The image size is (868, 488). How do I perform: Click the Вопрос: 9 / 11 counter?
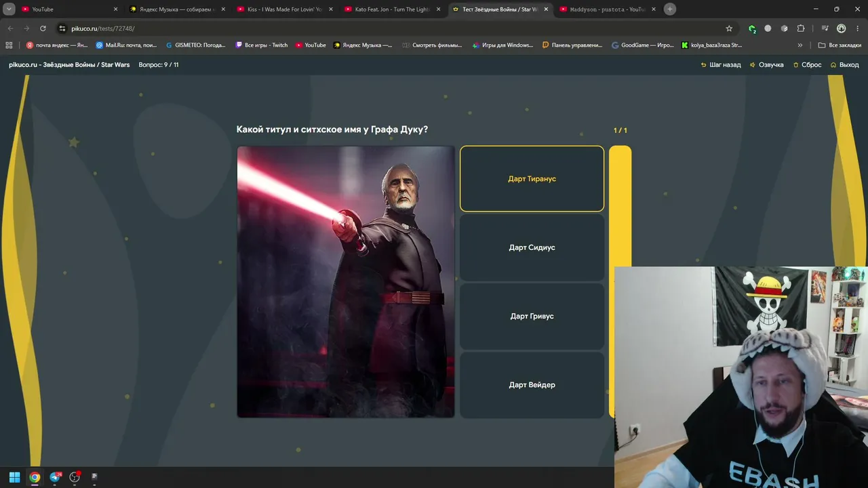pyautogui.click(x=159, y=65)
